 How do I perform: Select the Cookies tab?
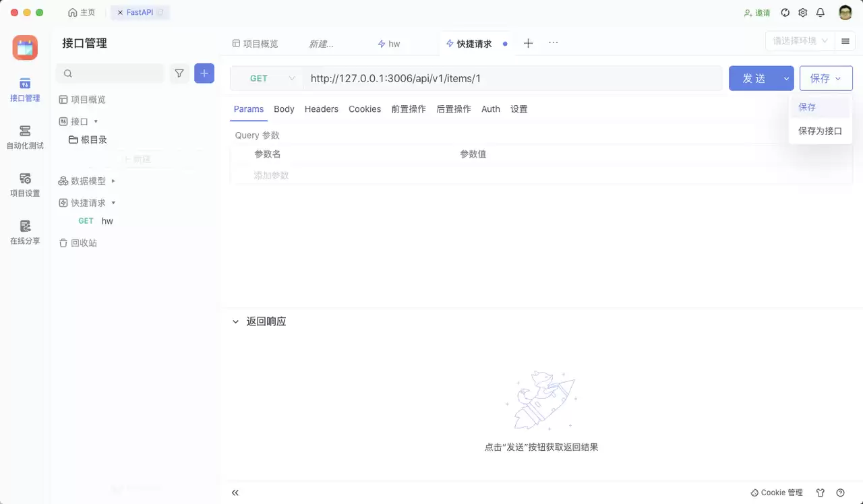point(365,109)
